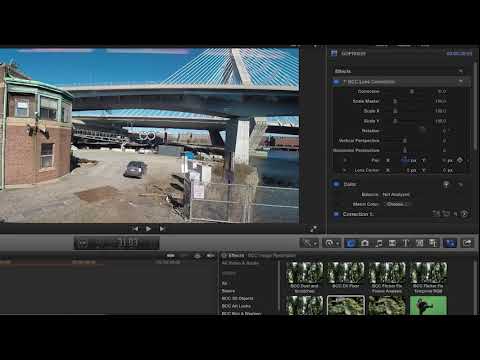Screen dimensions: 480x360
Task: Open the Match Color Choose button
Action: (x=398, y=204)
